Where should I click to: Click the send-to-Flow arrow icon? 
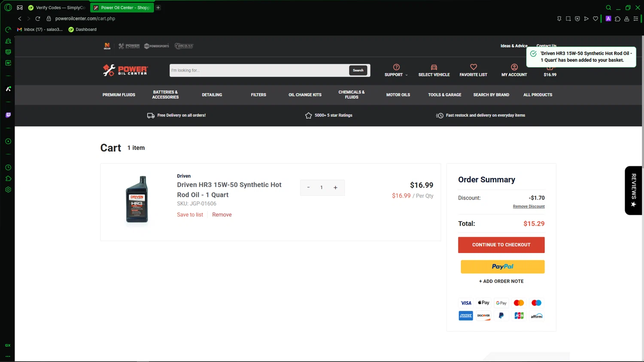pos(586,18)
